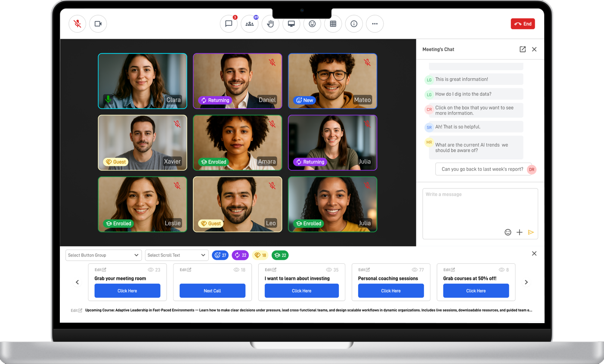This screenshot has height=364, width=604.
Task: Toggle the New attendees counter pill
Action: point(220,255)
